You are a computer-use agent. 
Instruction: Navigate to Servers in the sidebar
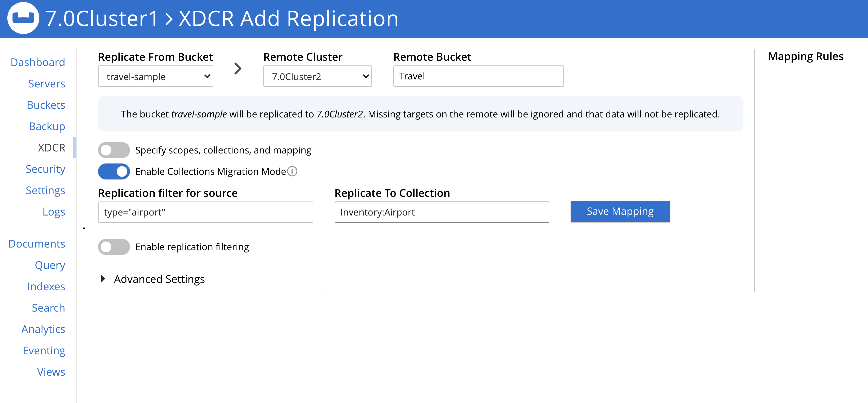point(47,84)
